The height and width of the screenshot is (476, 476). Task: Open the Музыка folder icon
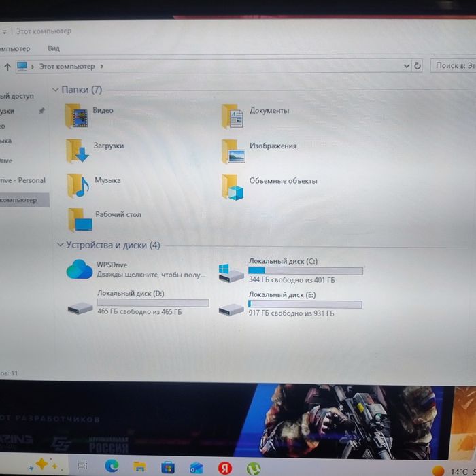(78, 186)
